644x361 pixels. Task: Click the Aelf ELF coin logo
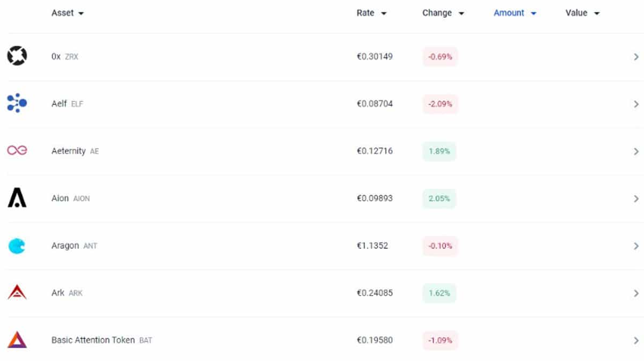pyautogui.click(x=17, y=103)
